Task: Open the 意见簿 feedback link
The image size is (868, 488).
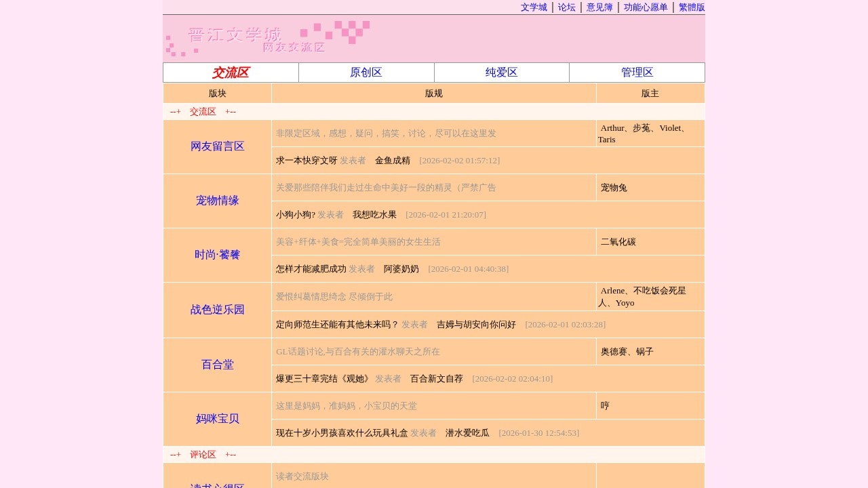Action: (x=599, y=7)
